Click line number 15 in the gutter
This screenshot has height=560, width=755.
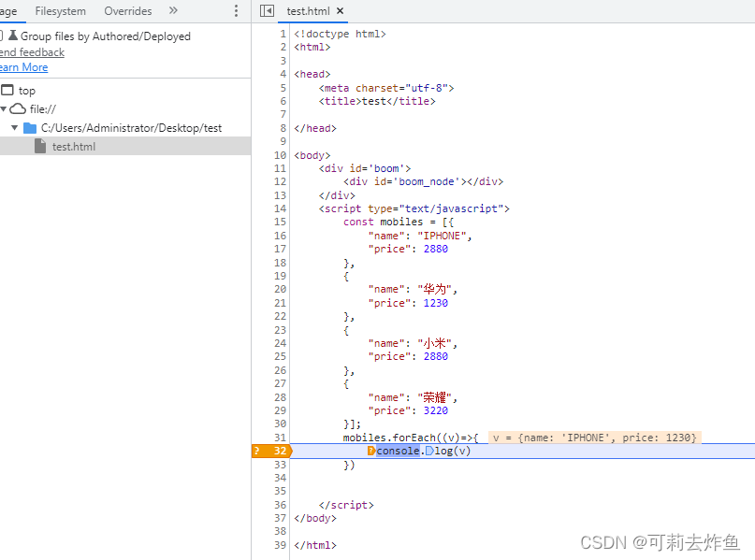(x=281, y=222)
